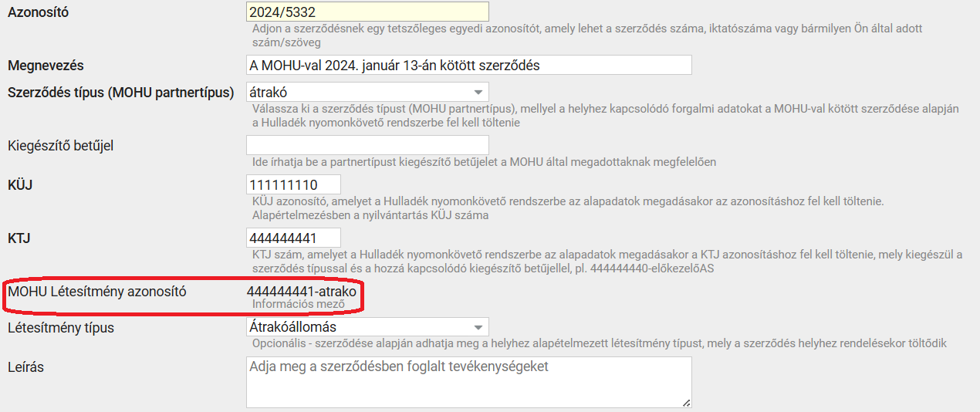Click the 'MOHU Létesítmény azonosító' label

point(96,292)
